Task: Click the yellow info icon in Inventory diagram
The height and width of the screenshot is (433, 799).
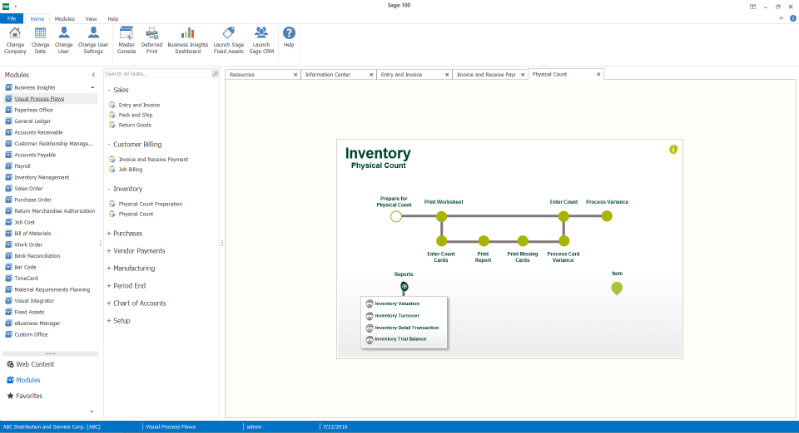Action: (x=673, y=149)
